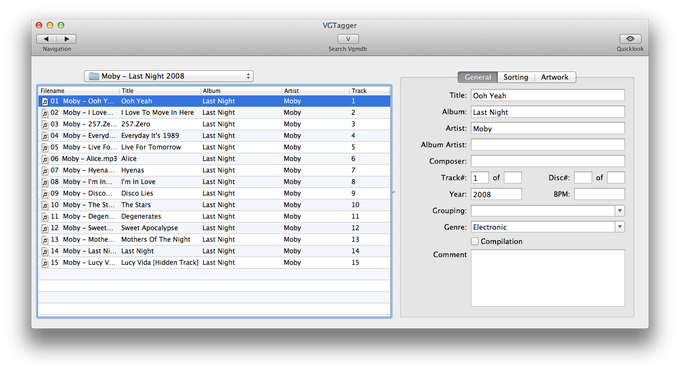Screen dimensions: 680x372
Task: Click into the Album Artist field
Action: tap(548, 145)
